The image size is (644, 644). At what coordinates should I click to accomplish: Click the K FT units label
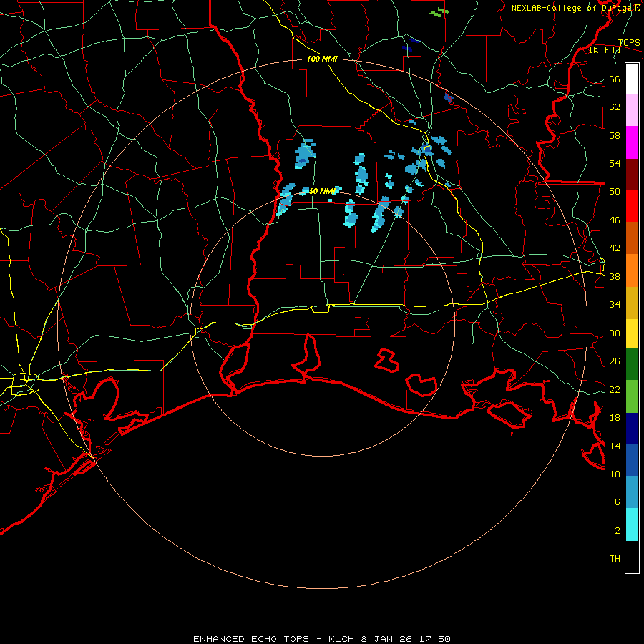point(605,50)
